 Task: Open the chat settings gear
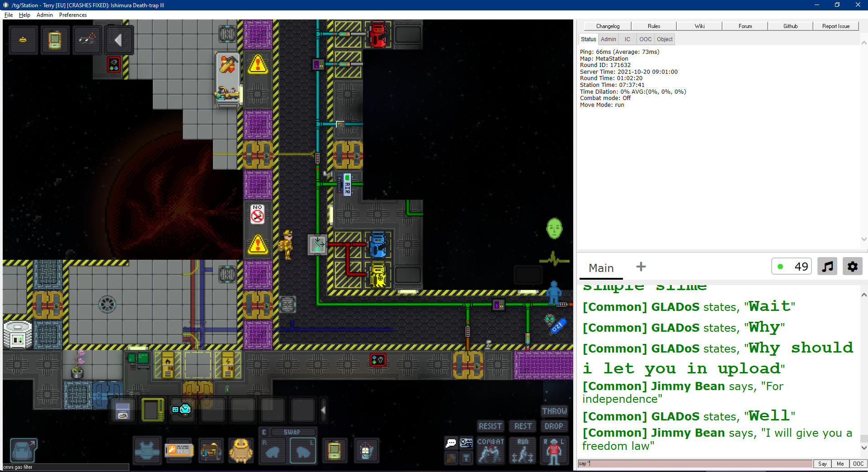[853, 266]
